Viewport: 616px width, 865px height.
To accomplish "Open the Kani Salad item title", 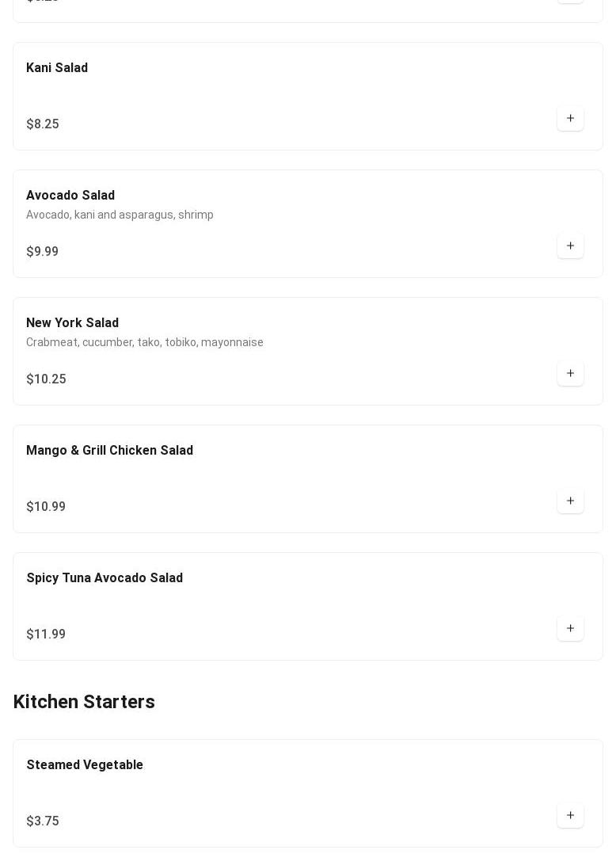I will (57, 68).
